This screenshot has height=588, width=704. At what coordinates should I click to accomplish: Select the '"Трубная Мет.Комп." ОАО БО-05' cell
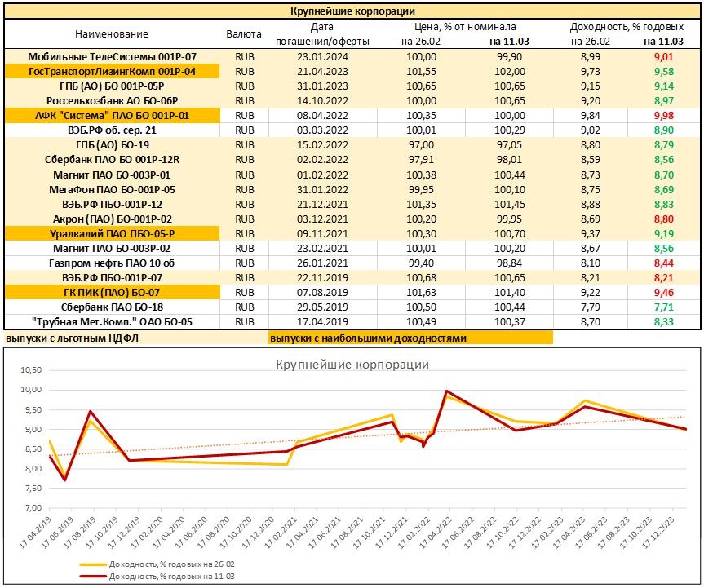coord(112,322)
